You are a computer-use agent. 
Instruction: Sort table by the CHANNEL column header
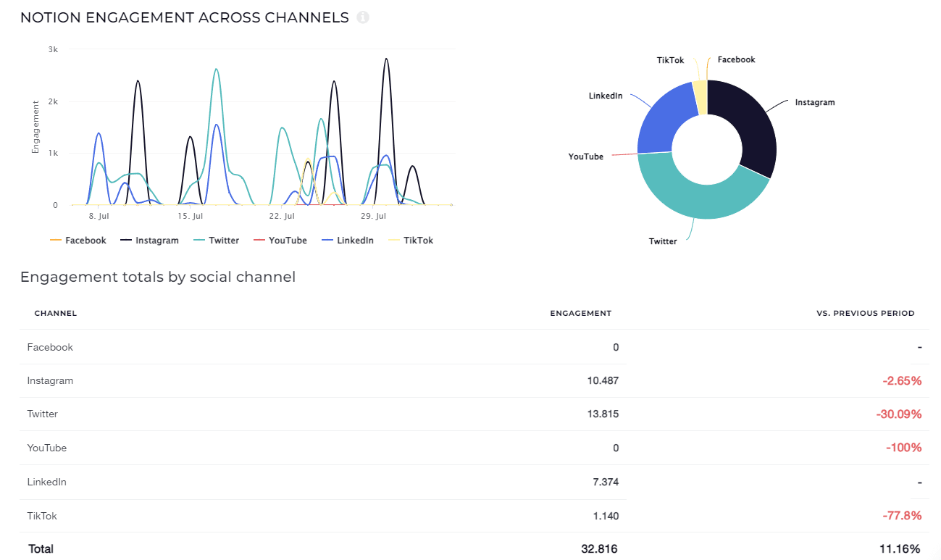(x=56, y=314)
